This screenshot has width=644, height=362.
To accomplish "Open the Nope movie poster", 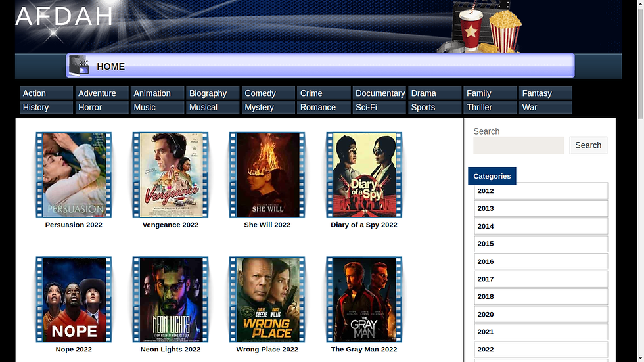I will point(74,300).
